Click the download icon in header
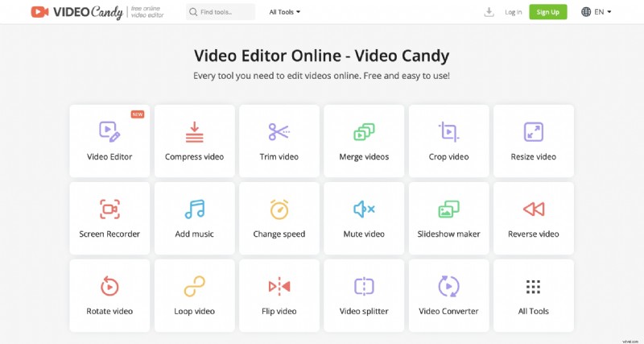 coord(489,12)
